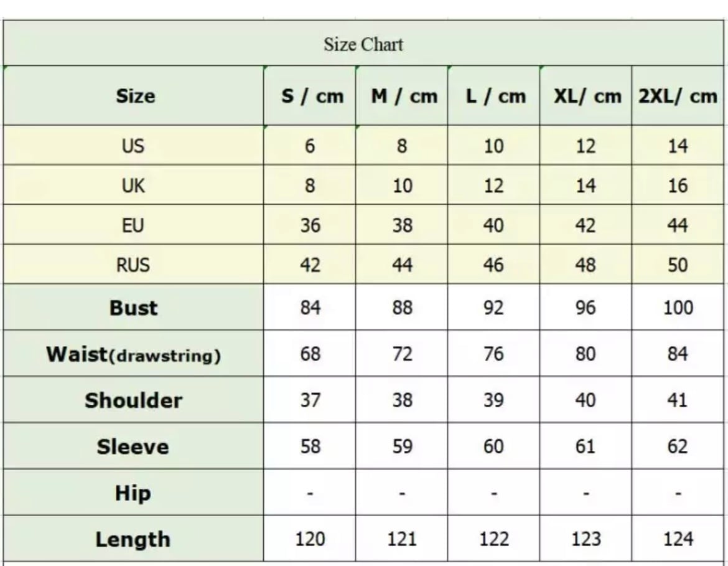The width and height of the screenshot is (728, 566).
Task: Select the RUS row label
Action: click(x=134, y=264)
